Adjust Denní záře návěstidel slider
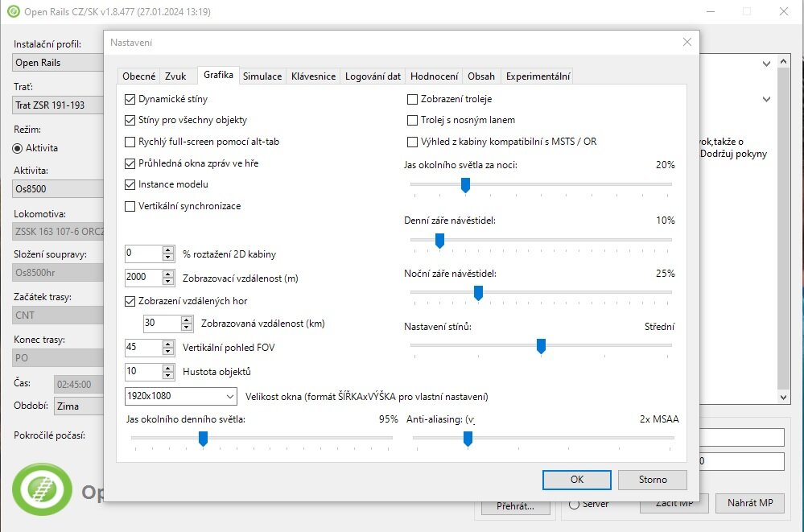804x532 pixels. [x=439, y=241]
